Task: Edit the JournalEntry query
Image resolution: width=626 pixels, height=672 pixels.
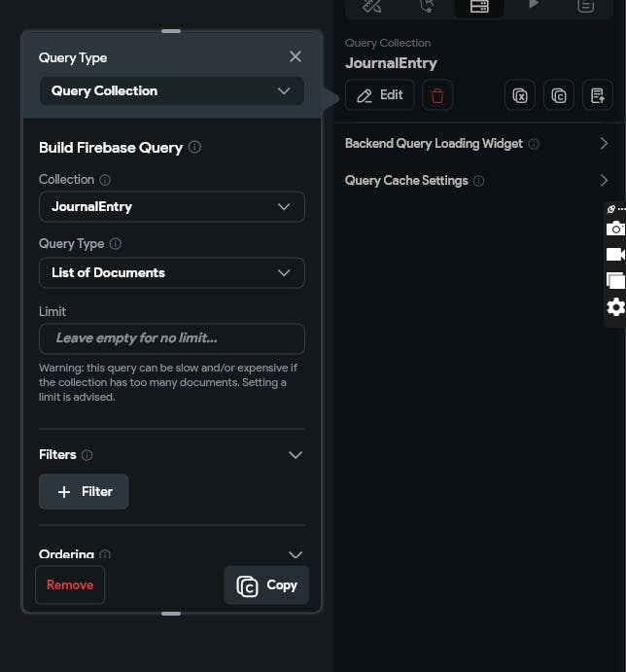Action: coord(380,95)
